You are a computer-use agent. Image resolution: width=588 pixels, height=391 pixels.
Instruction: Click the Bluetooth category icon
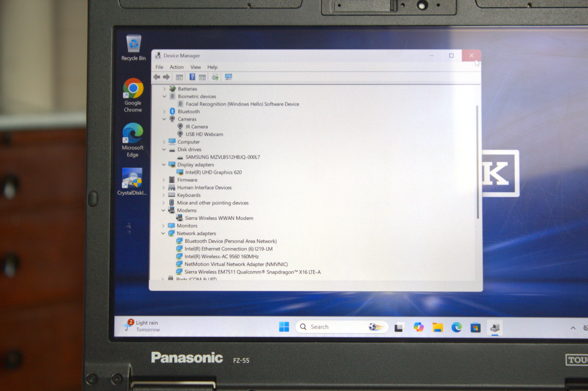(172, 111)
